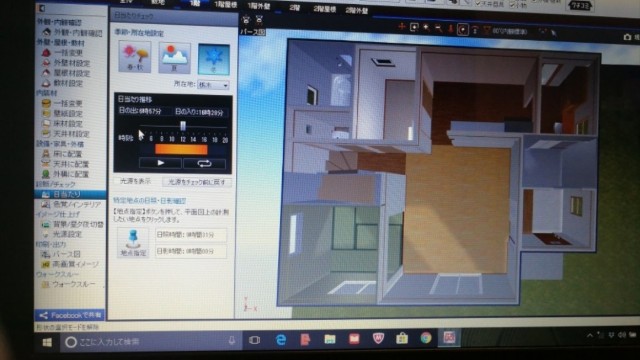Click the Facebookで共有 button
The width and height of the screenshot is (640, 360).
pos(70,315)
